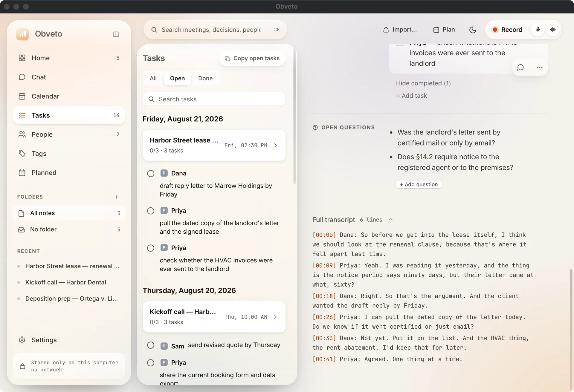The width and height of the screenshot is (574, 392).
Task: Click the Open Questions help icon
Action: [315, 128]
